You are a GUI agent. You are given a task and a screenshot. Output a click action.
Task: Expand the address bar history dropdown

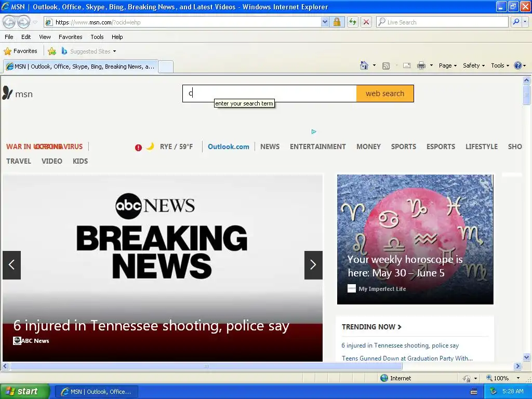pyautogui.click(x=325, y=22)
